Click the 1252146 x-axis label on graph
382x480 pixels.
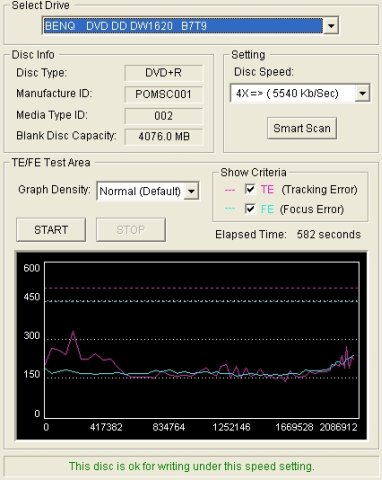[x=231, y=427]
